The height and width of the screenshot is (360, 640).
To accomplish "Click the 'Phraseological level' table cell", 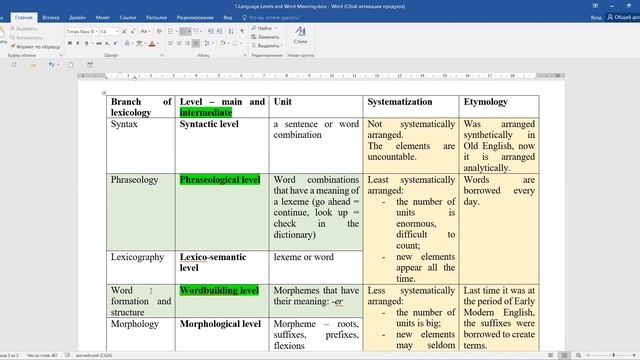I will coord(222,212).
